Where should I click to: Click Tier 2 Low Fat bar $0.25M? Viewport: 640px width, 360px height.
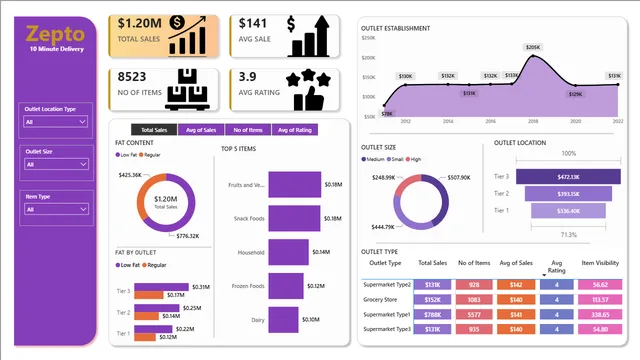click(x=157, y=308)
